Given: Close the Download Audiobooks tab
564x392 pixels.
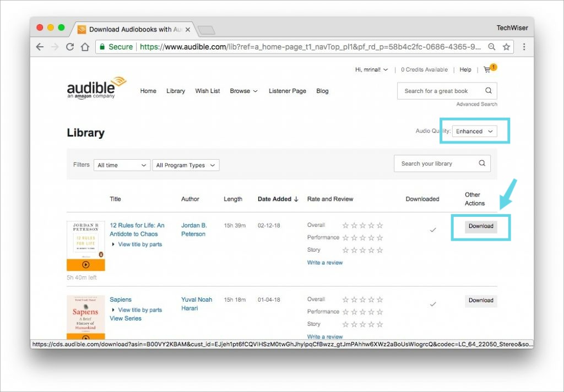Looking at the screenshot, I should click(188, 30).
